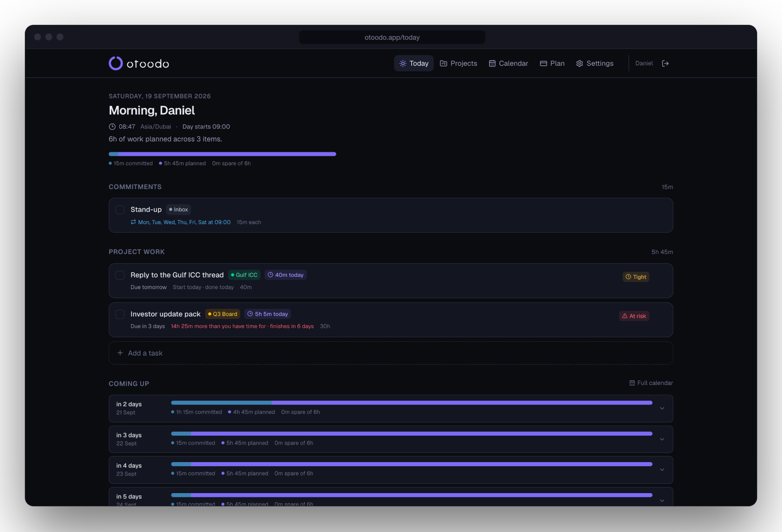Click the plus icon for Add a task

120,353
